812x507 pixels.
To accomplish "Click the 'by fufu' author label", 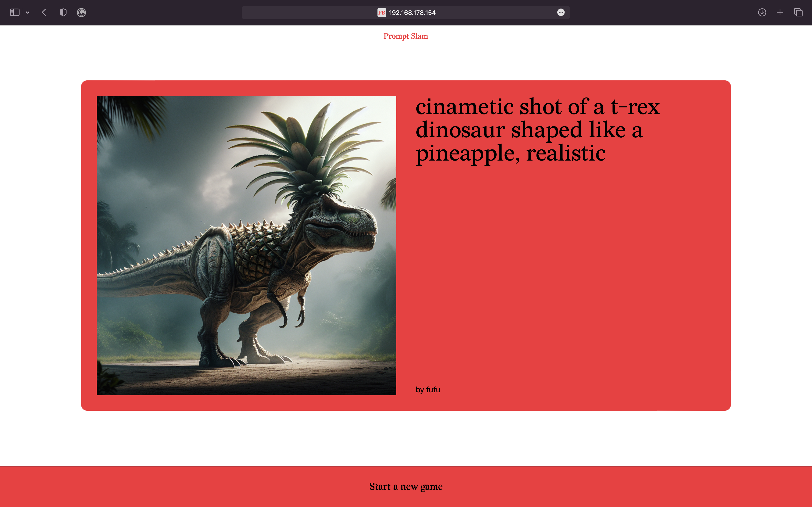I will point(428,390).
